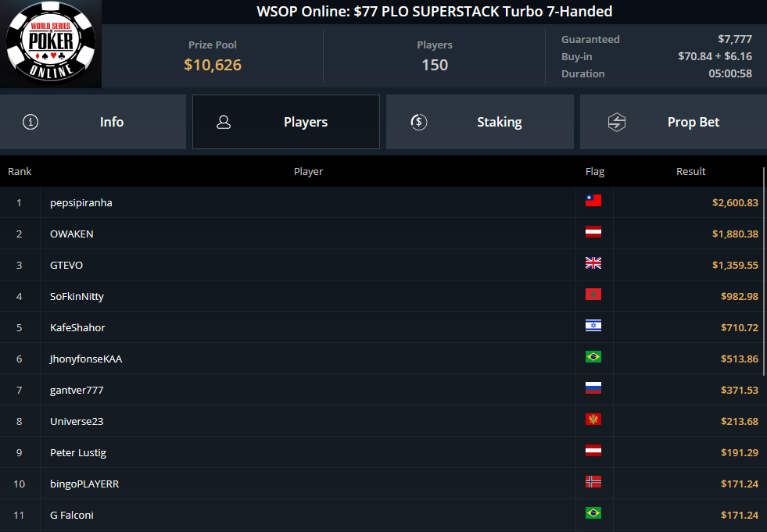Switch to the Info tab

[x=93, y=122]
